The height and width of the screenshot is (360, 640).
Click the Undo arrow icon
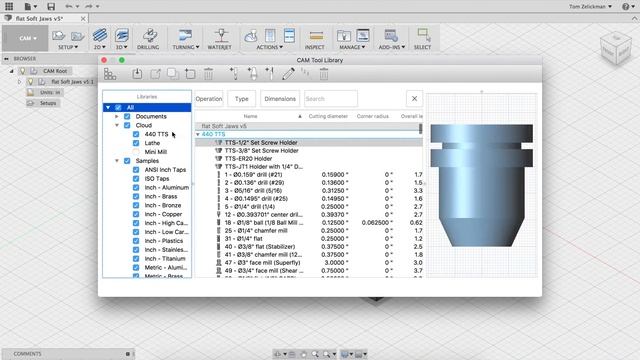[x=69, y=6]
